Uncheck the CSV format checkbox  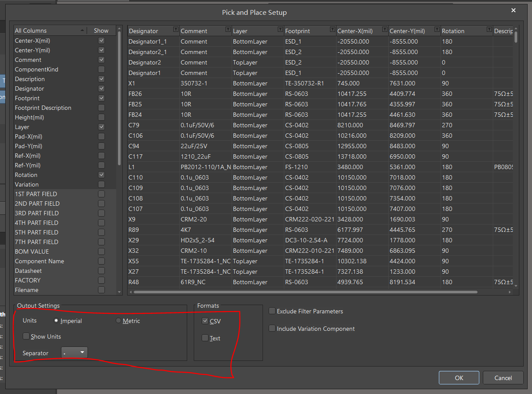[x=205, y=321]
